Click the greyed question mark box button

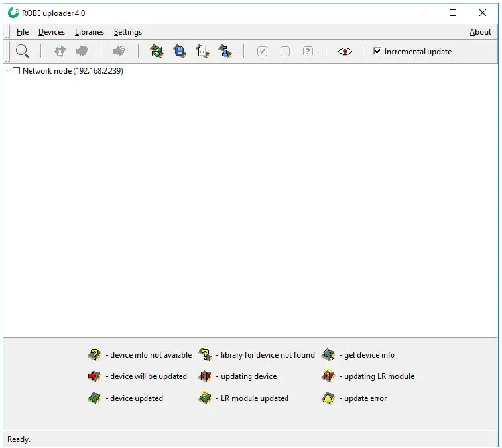(308, 51)
